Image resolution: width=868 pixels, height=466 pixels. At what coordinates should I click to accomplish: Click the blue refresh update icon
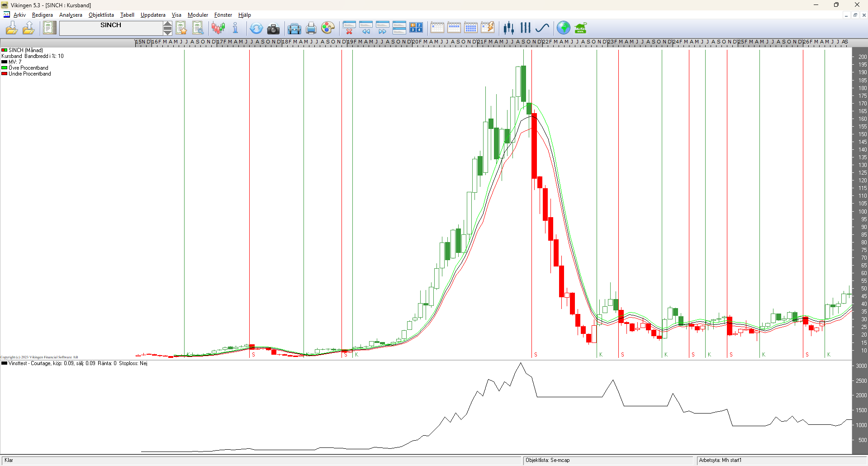coord(256,28)
